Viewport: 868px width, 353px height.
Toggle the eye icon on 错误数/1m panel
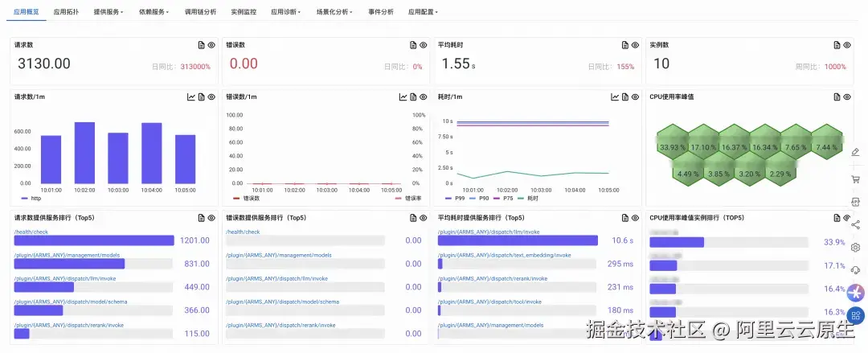pos(424,97)
